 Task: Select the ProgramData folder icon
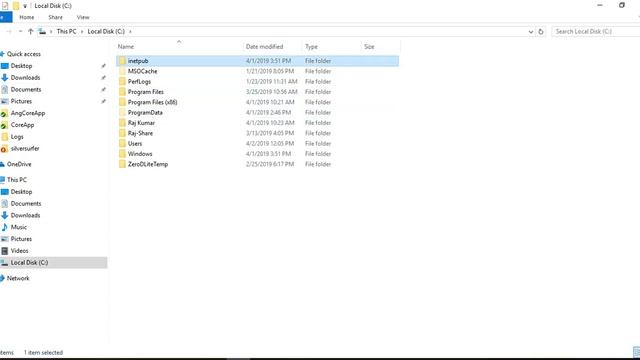click(122, 112)
